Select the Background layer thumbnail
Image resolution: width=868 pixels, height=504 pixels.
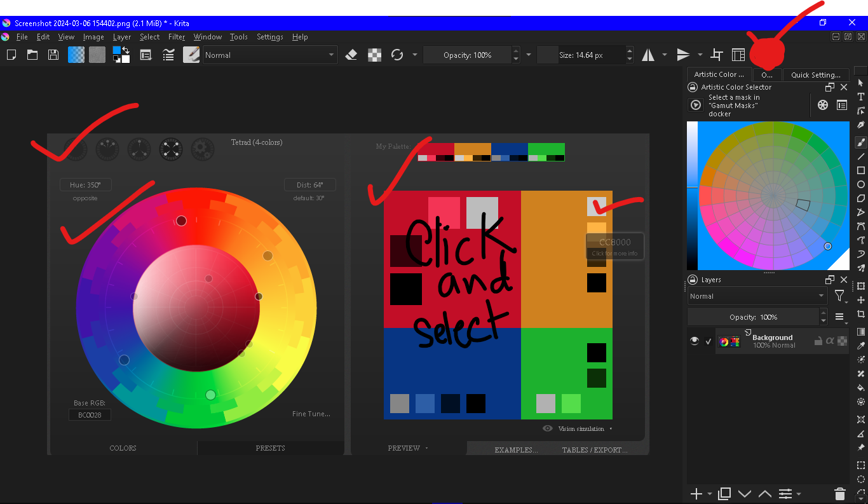(729, 341)
